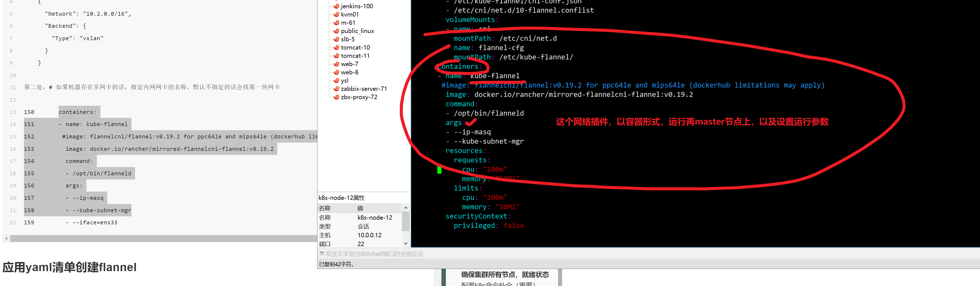
Task: Click the compose bar icon beside 发送文本
Action: click(x=322, y=254)
